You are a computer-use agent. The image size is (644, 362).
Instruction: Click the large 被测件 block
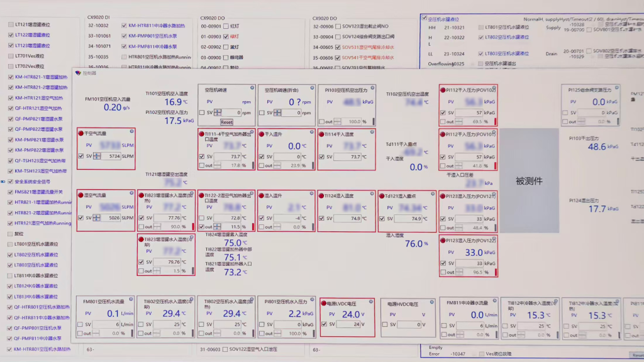click(x=528, y=181)
